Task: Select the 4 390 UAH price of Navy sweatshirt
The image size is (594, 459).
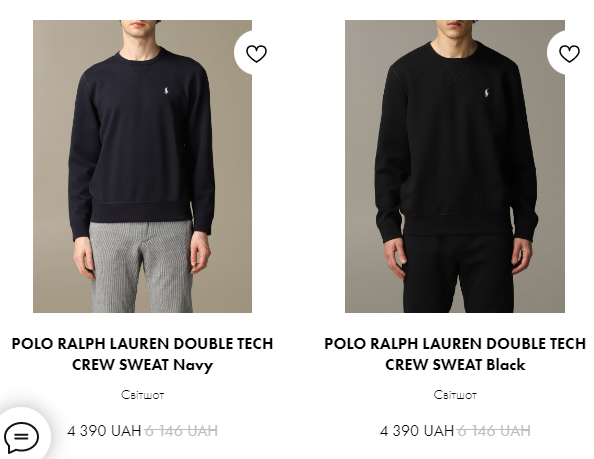Action: coord(104,431)
